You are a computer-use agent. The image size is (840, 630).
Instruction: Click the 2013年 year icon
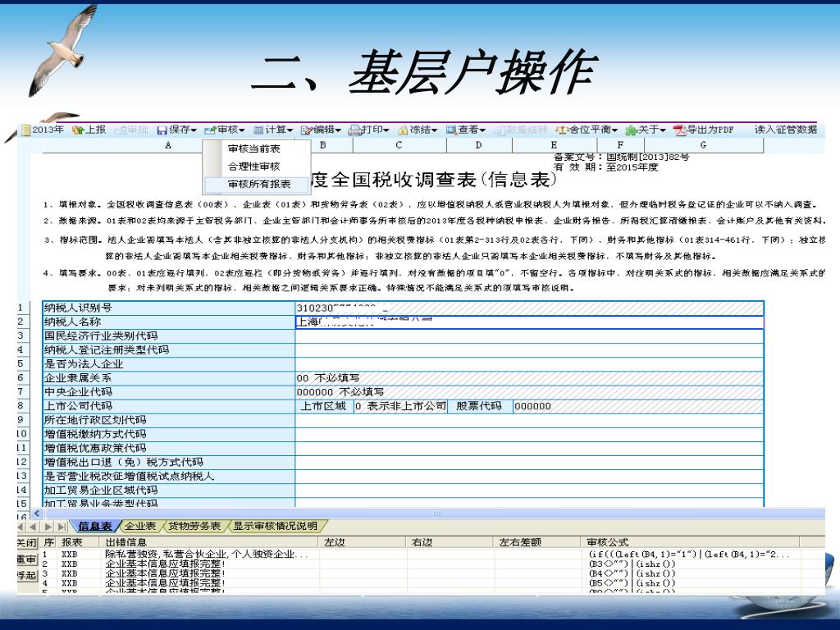(x=25, y=130)
